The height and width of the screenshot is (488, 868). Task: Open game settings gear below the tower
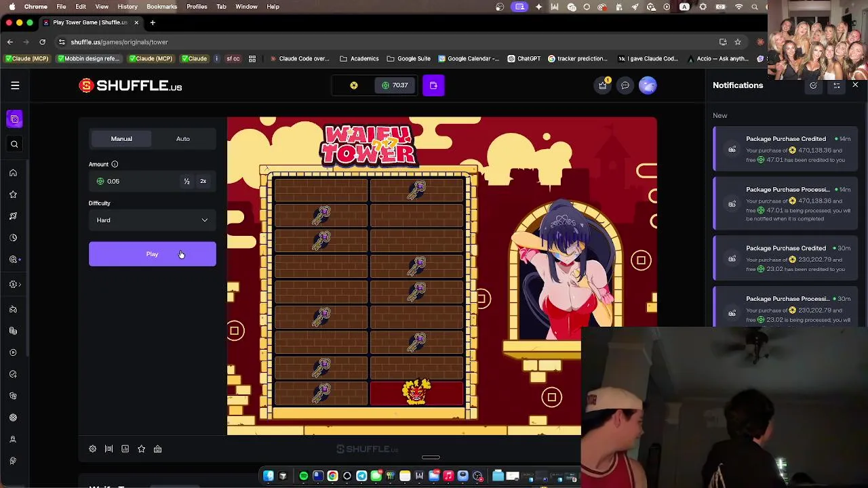click(x=92, y=449)
